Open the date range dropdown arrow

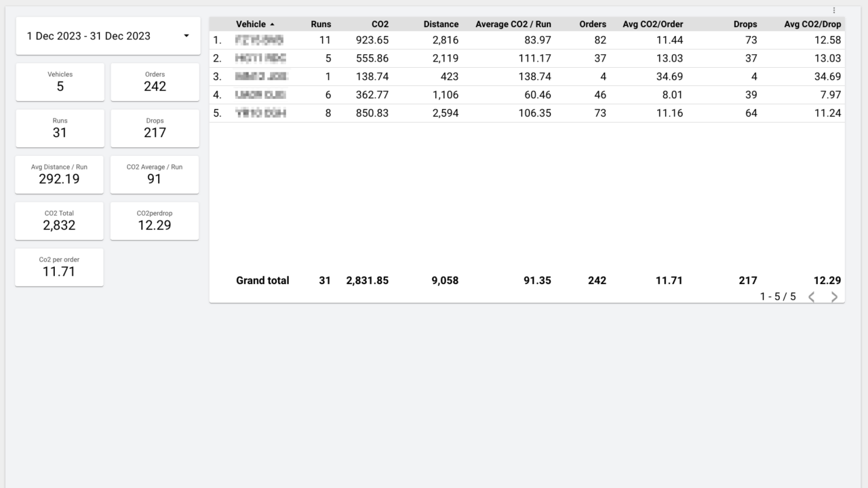[x=186, y=36]
